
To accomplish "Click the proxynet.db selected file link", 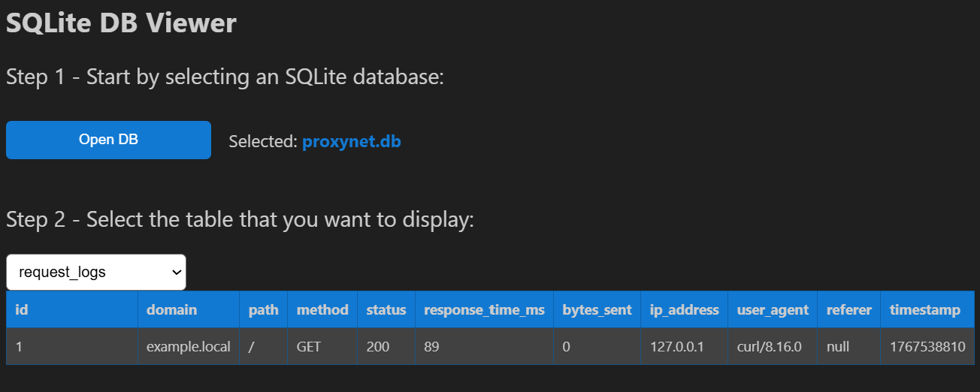I will click(x=351, y=141).
